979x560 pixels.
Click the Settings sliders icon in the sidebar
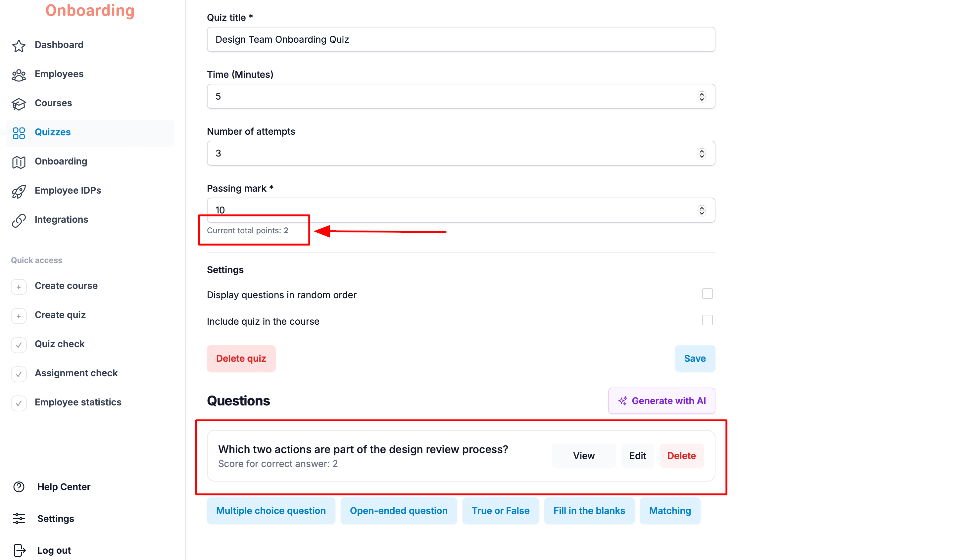[19, 518]
